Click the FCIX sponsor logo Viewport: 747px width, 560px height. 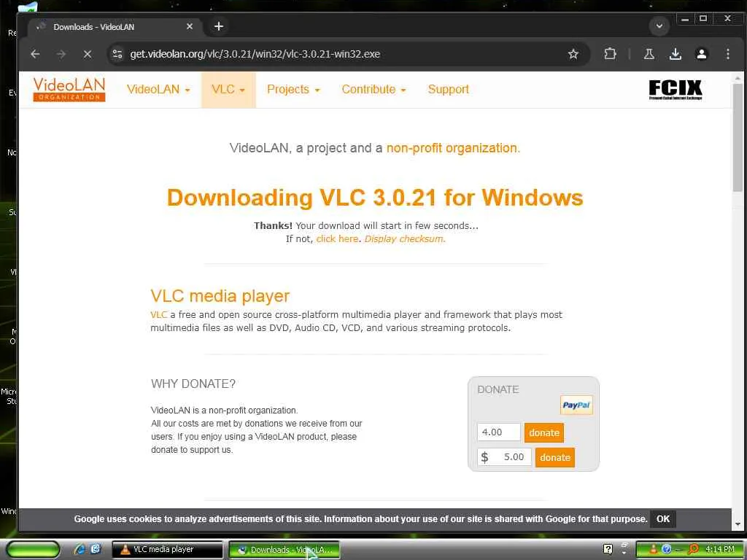(675, 90)
